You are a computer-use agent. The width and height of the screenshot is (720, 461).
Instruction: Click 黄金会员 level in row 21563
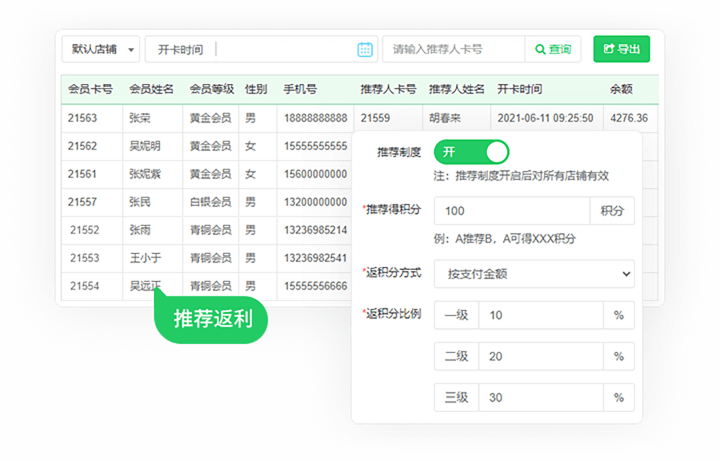pos(210,118)
